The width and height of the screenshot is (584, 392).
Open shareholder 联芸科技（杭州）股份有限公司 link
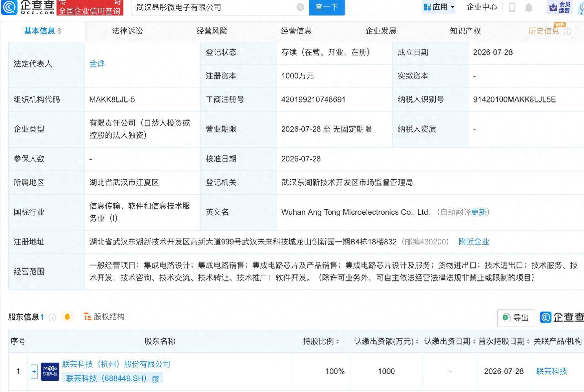pos(116,364)
